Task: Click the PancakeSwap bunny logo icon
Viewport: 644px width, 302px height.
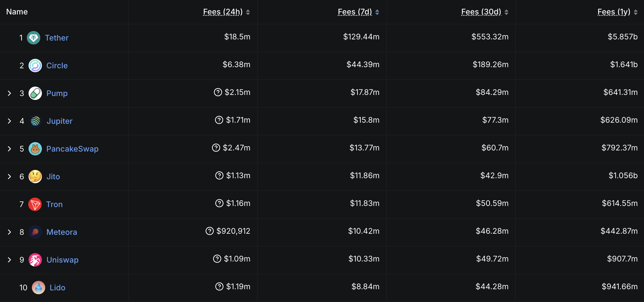Action: [35, 149]
